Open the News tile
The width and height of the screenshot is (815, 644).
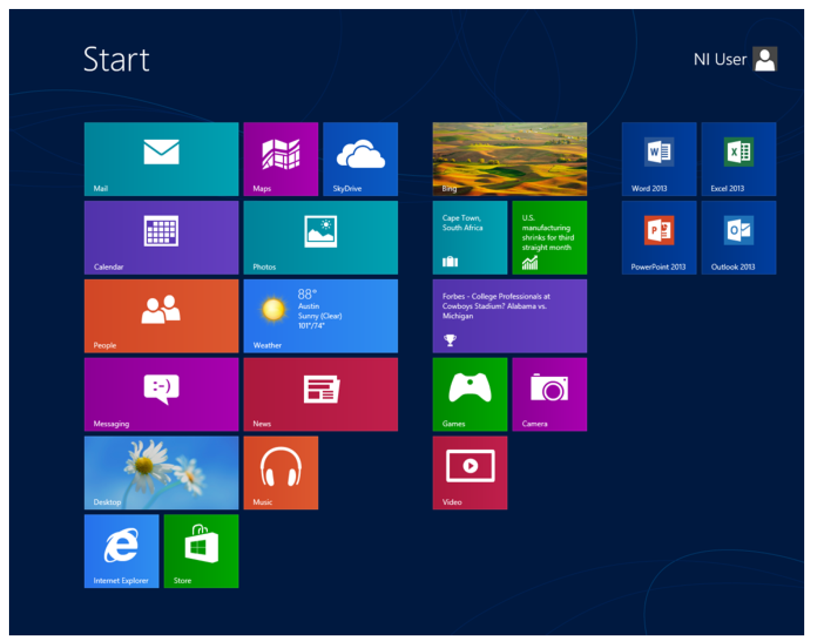point(321,394)
